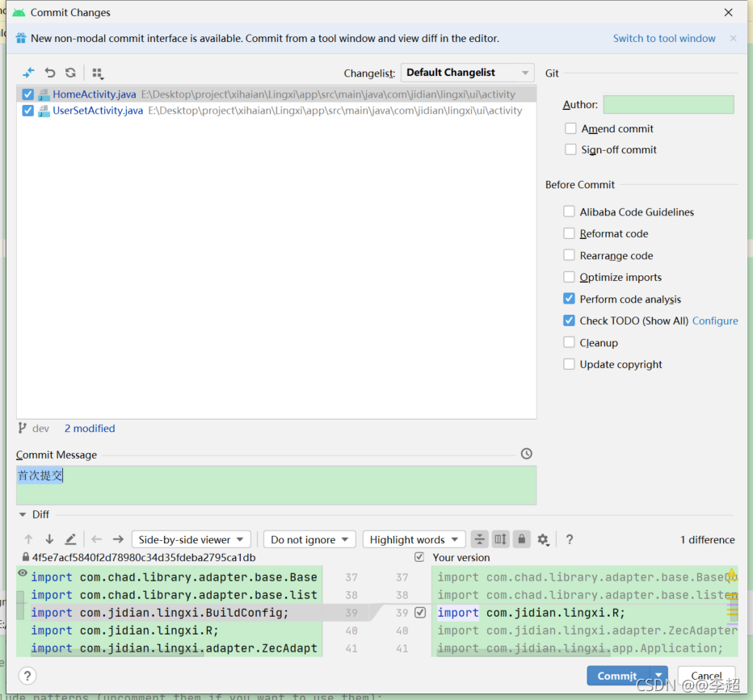Enable Rearrange code checkbox
Screen dimensions: 753x700
click(569, 255)
